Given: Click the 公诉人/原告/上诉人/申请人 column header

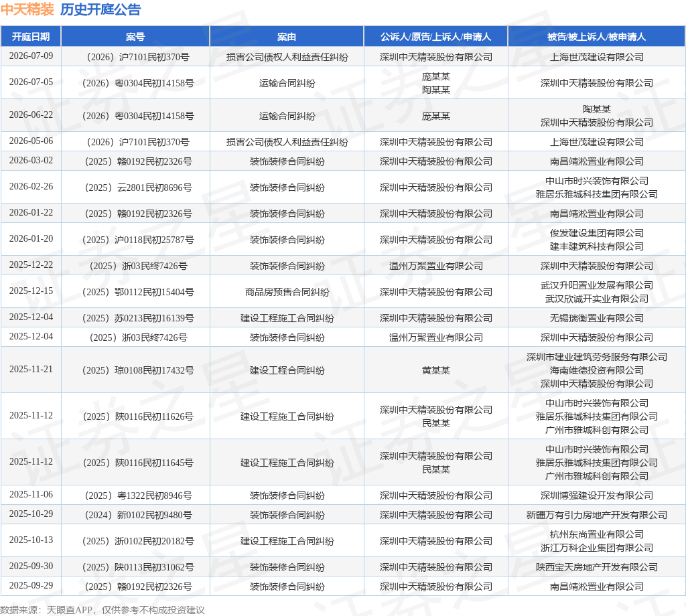Looking at the screenshot, I should coord(435,37).
